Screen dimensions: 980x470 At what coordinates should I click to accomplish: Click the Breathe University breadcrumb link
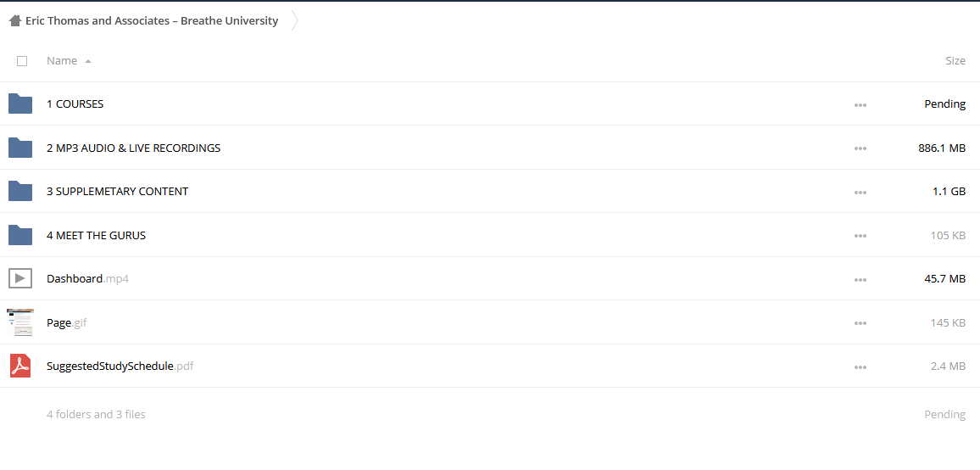(152, 20)
